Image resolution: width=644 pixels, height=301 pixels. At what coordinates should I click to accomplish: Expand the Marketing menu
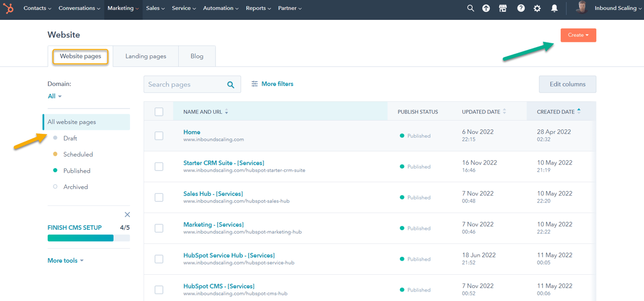point(123,8)
